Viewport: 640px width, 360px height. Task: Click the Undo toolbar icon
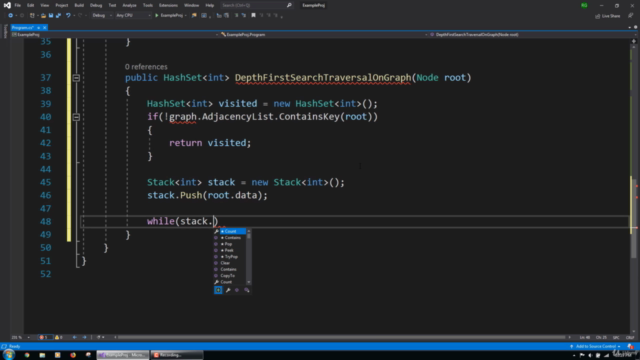(68, 16)
